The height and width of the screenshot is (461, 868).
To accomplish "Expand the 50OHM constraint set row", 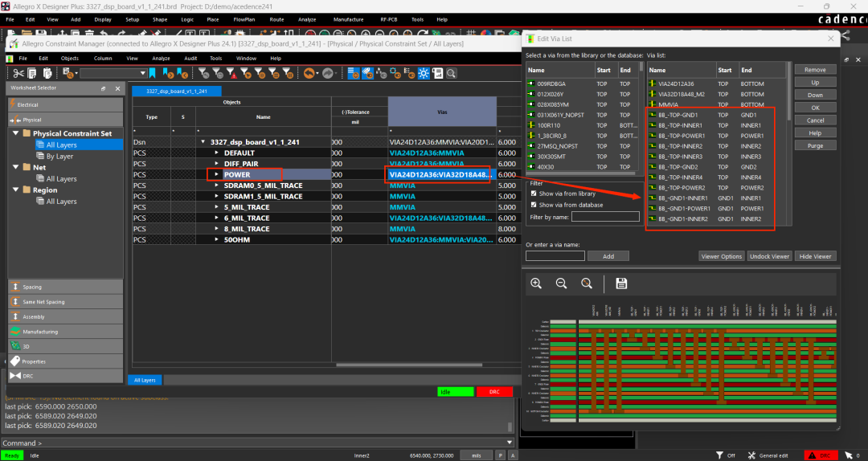I will 217,239.
